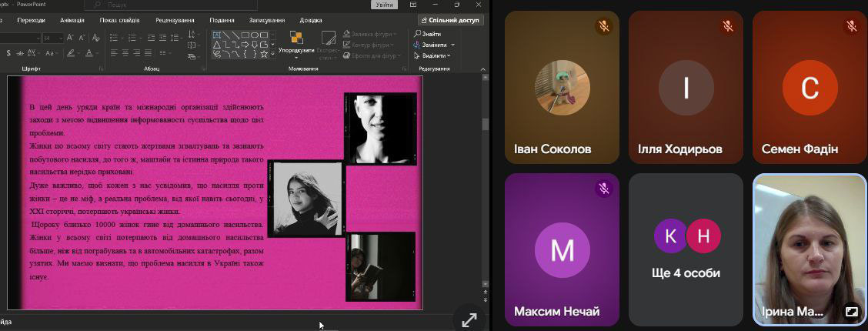This screenshot has width=868, height=331.
Task: Expand the shapes gallery more arrow
Action: click(x=272, y=54)
